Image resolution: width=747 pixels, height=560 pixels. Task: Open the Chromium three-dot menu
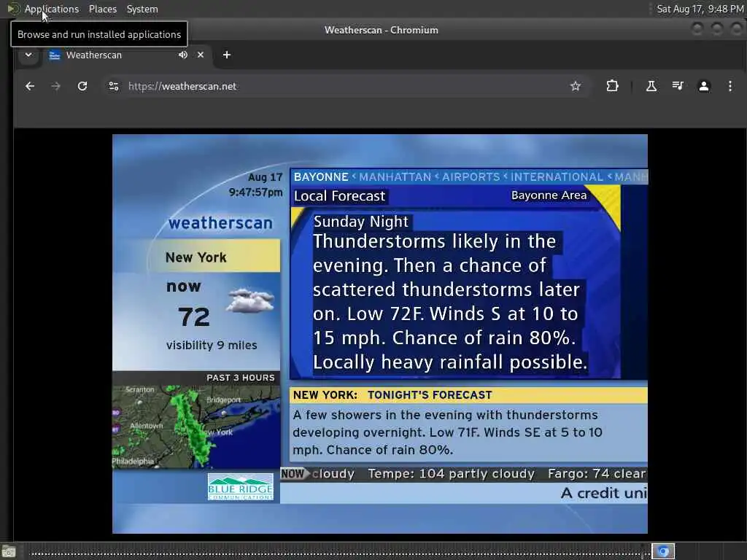pos(729,86)
